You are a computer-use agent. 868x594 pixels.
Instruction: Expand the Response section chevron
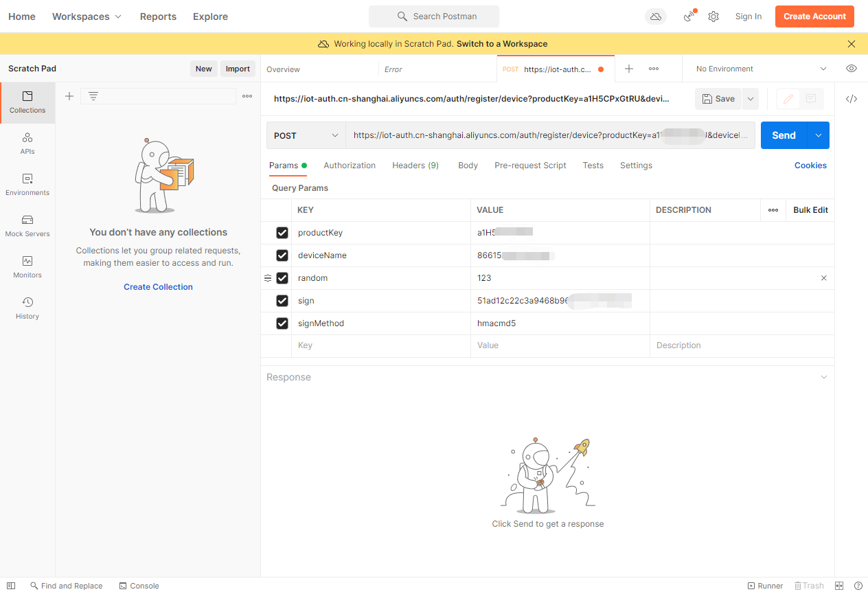click(824, 377)
